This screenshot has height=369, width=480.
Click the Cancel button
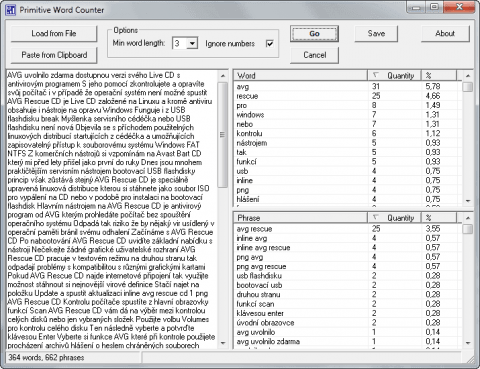click(x=314, y=55)
